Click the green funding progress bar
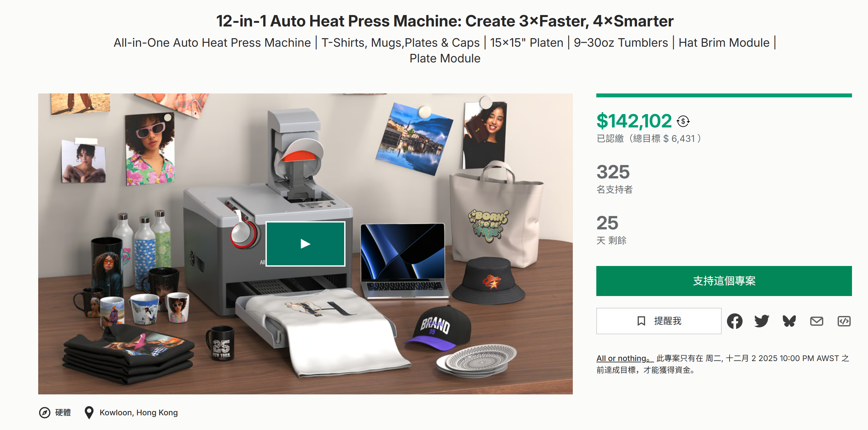This screenshot has width=868, height=430. pyautogui.click(x=724, y=95)
